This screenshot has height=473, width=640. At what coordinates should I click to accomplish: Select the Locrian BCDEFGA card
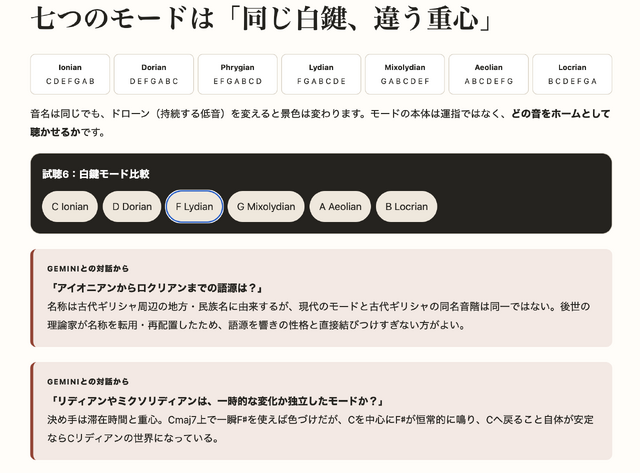(572, 74)
